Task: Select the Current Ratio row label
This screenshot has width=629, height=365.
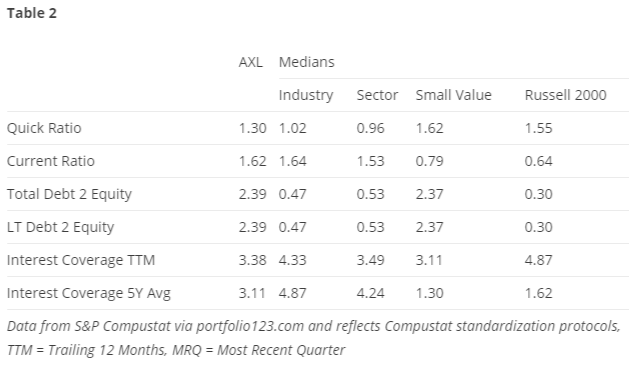Action: tap(51, 161)
